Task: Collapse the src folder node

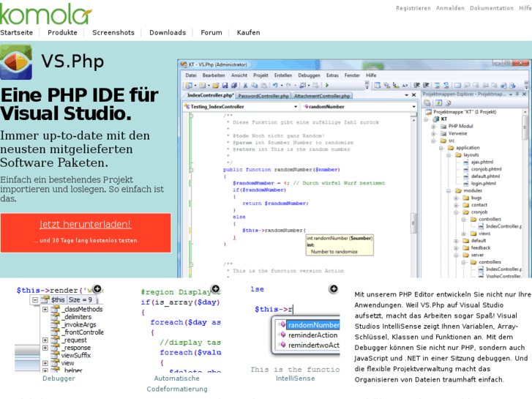Action: (x=434, y=141)
